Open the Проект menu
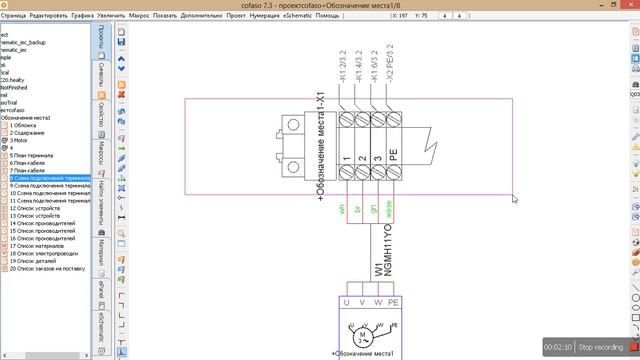640x360 pixels. coord(236,16)
